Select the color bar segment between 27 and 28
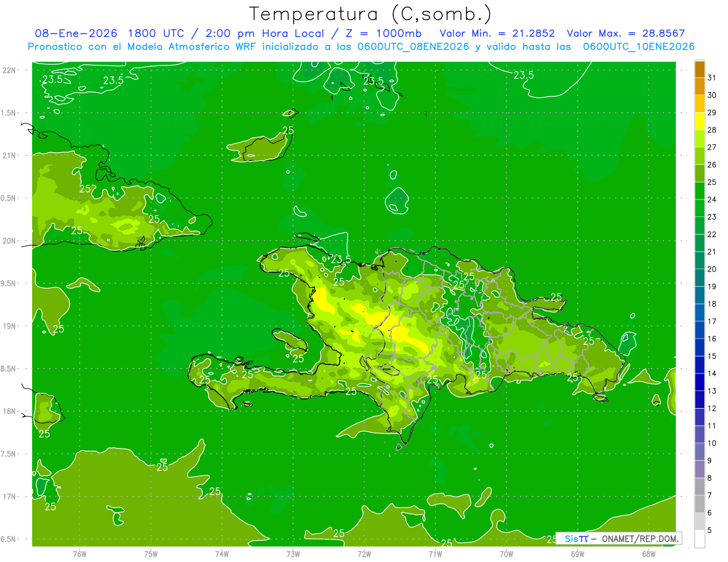This screenshot has height=562, width=728. click(699, 138)
